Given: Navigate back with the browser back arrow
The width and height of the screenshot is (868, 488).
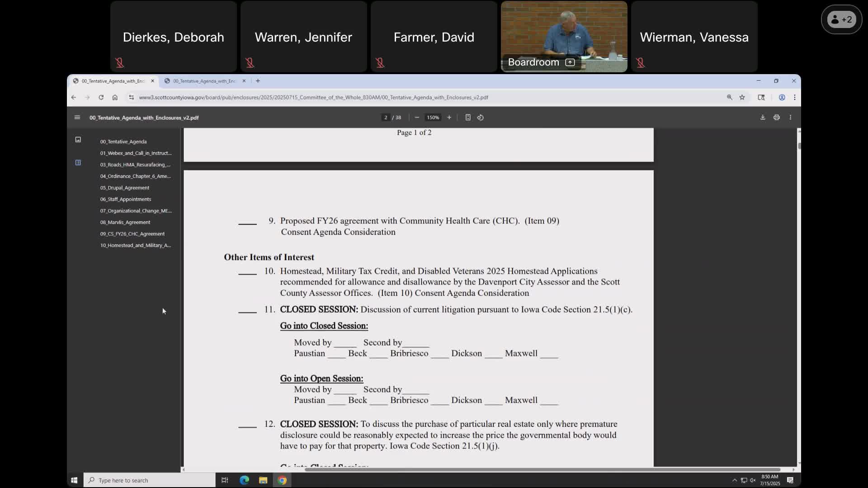Looking at the screenshot, I should 74,97.
